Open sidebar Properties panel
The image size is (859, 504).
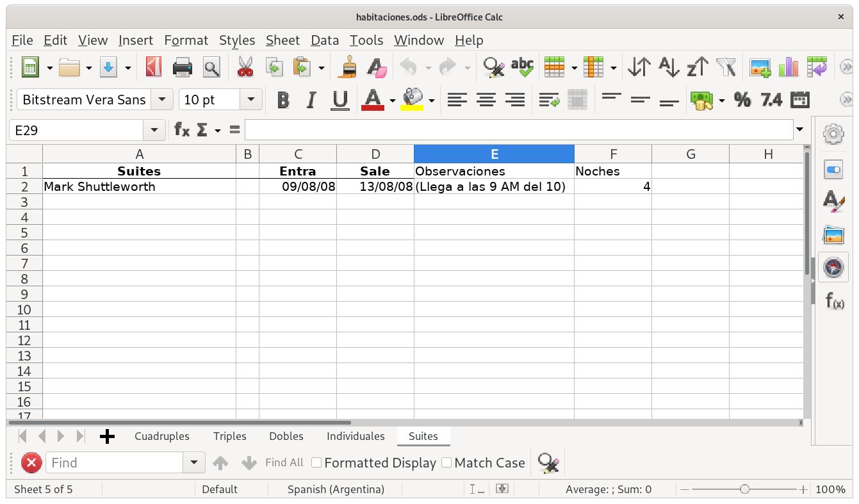point(833,170)
